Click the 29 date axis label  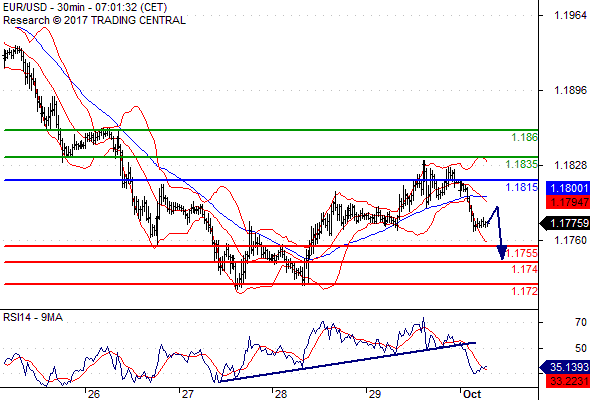click(x=374, y=394)
